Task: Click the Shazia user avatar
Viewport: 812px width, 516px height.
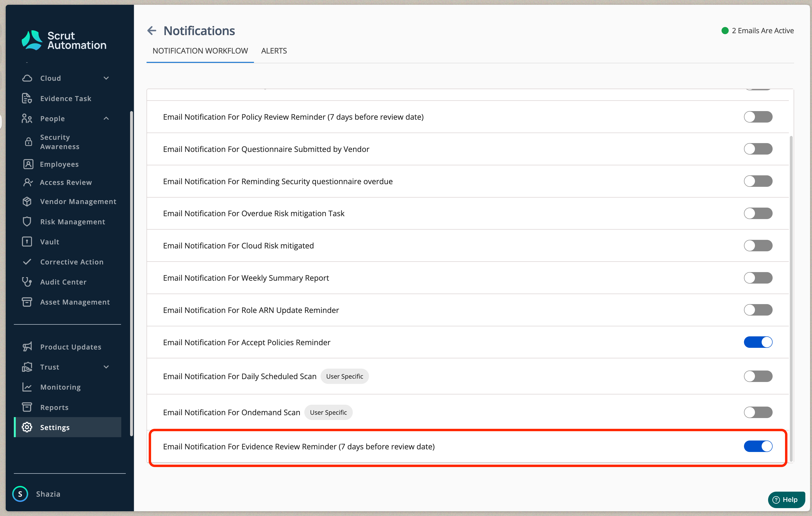Action: (x=20, y=494)
